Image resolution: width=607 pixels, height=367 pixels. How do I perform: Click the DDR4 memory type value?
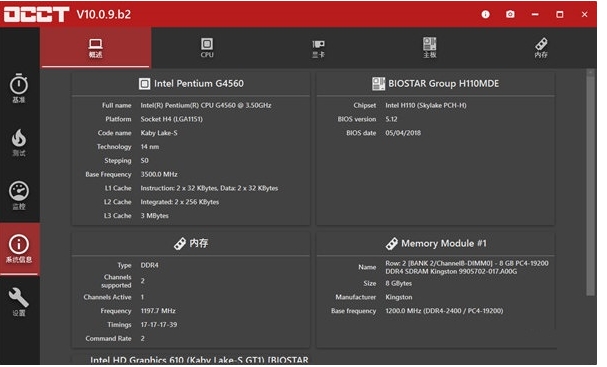149,266
